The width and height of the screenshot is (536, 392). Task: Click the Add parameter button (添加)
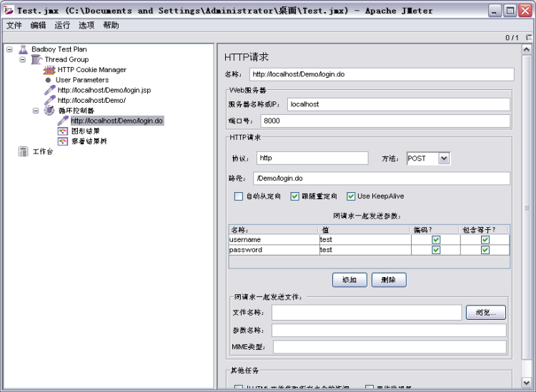point(349,280)
